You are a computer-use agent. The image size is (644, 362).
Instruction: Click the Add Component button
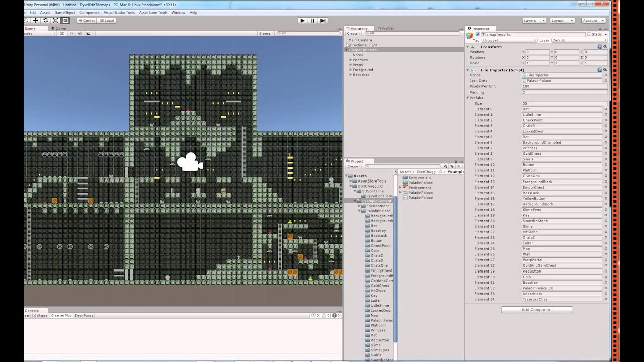(x=537, y=310)
